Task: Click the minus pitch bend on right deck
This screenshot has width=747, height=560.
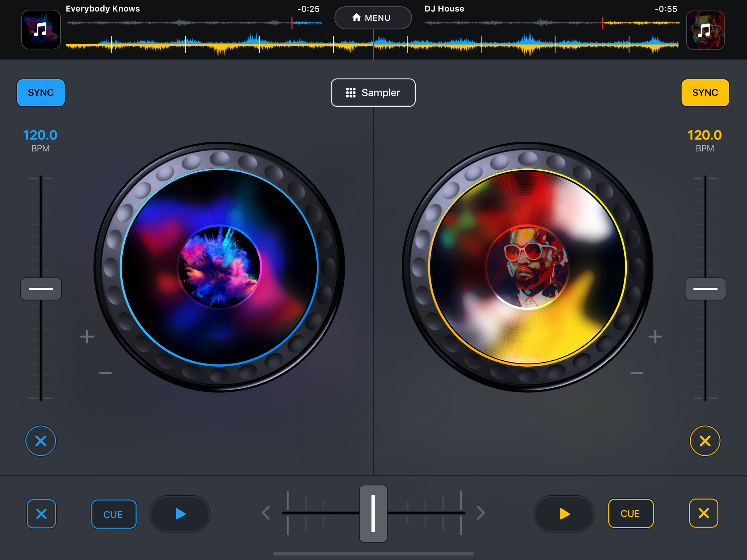Action: (637, 373)
